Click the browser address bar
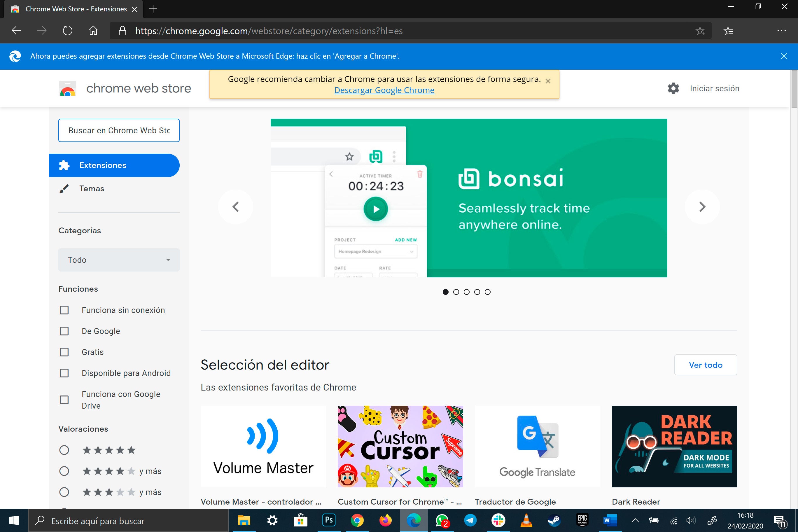The width and height of the screenshot is (798, 532). pyautogui.click(x=411, y=31)
